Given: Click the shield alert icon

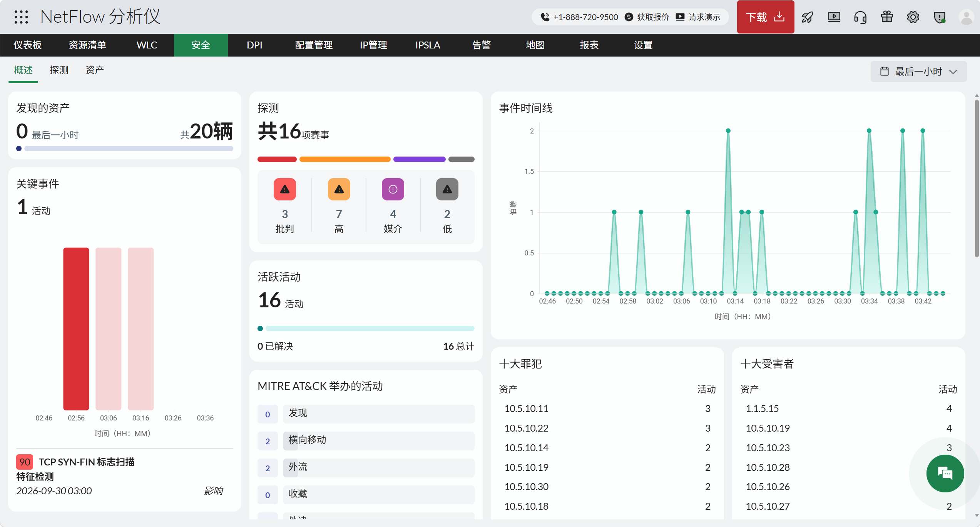Looking at the screenshot, I should point(939,17).
